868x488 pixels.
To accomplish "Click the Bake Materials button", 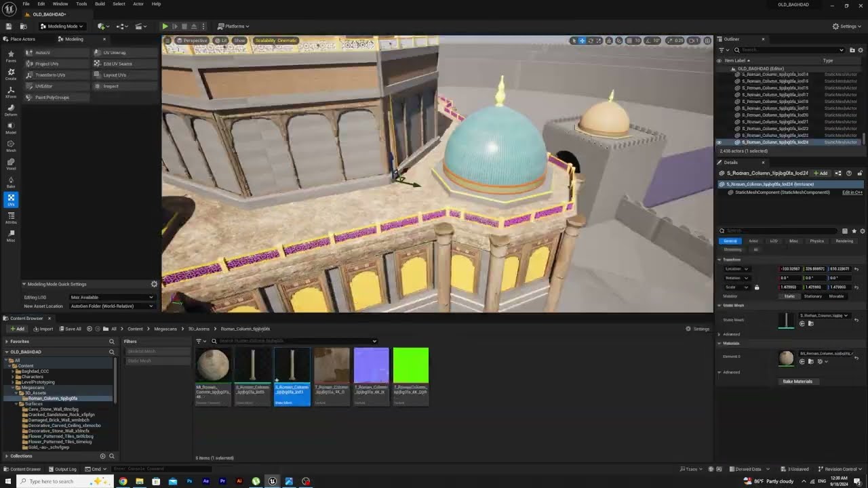I will [x=797, y=382].
